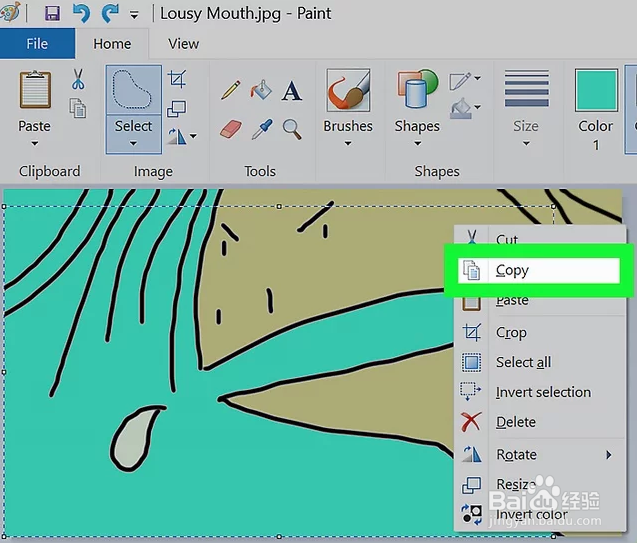Switch to the Home tab
This screenshot has height=543, width=637.
[x=112, y=44]
